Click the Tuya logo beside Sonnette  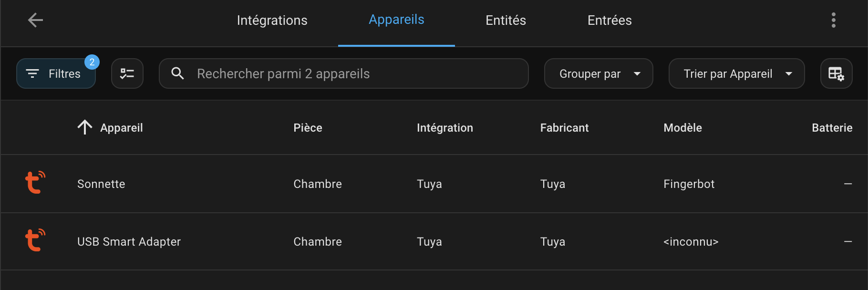pos(35,183)
